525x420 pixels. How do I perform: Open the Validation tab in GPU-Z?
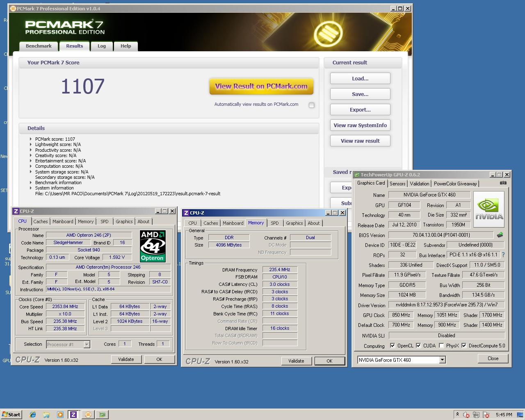coord(420,184)
